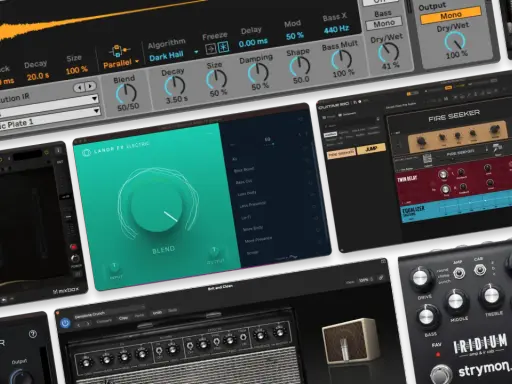512x384 pixels.
Task: Click the large BLEND knob in Landr FX
Action: 157,206
